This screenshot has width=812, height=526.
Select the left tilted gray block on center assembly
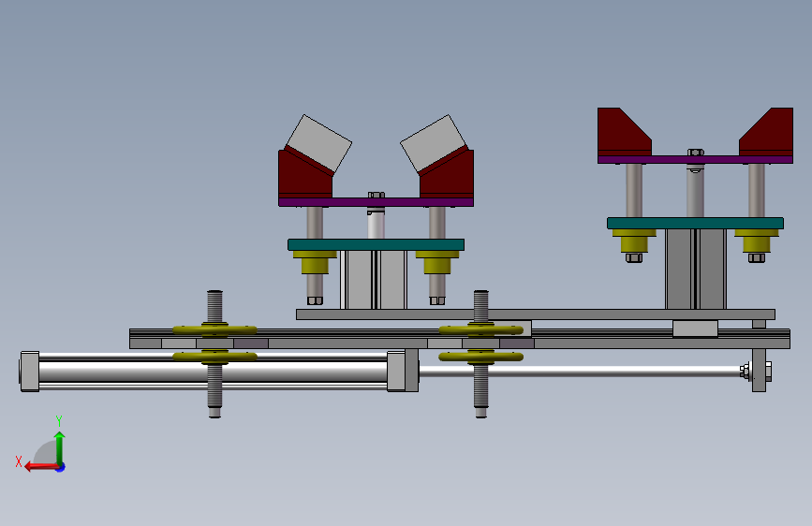pyautogui.click(x=319, y=143)
